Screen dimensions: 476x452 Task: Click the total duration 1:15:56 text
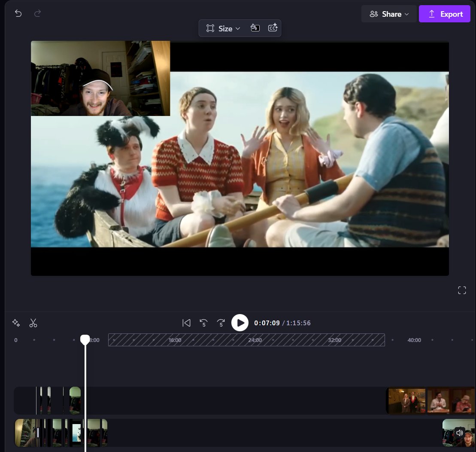click(x=298, y=323)
